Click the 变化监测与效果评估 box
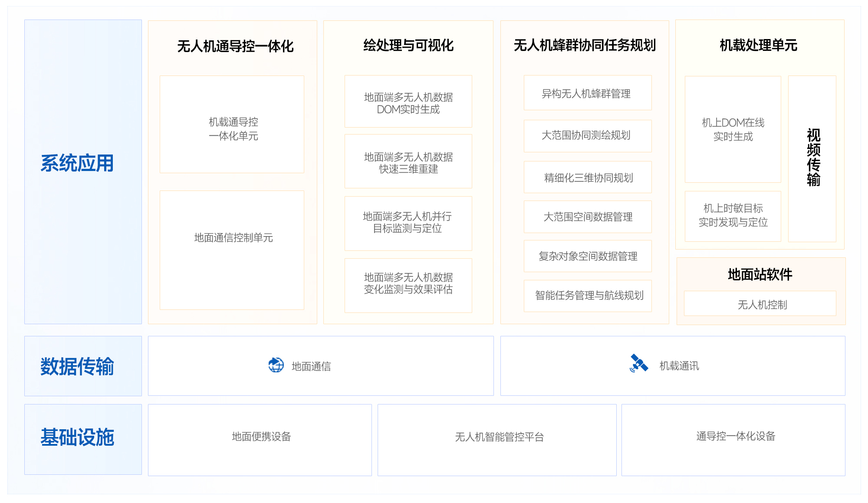The width and height of the screenshot is (868, 503). click(408, 285)
